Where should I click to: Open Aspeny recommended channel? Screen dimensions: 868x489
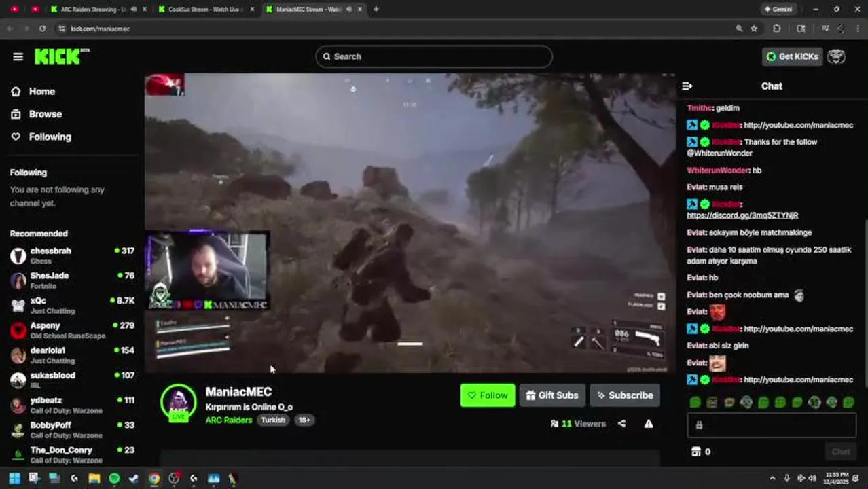[72, 330]
